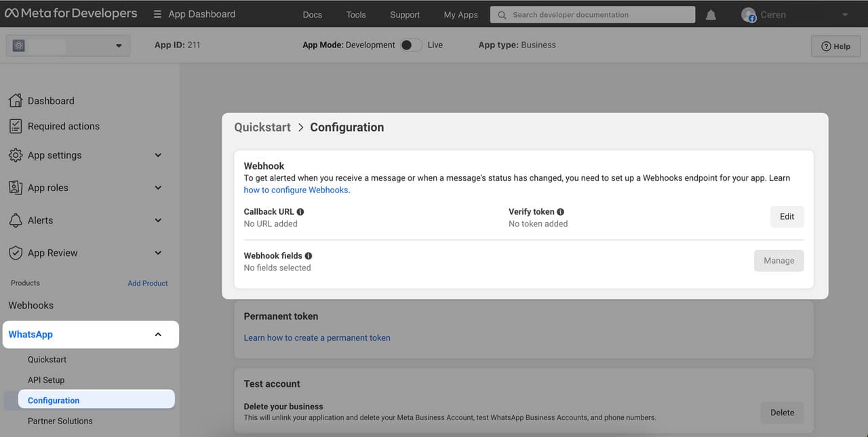868x437 pixels.
Task: Click the search developer documentation field
Action: tap(593, 15)
